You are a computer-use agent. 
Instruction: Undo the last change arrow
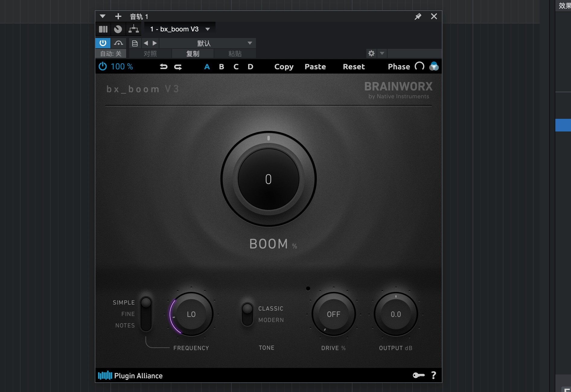(164, 67)
